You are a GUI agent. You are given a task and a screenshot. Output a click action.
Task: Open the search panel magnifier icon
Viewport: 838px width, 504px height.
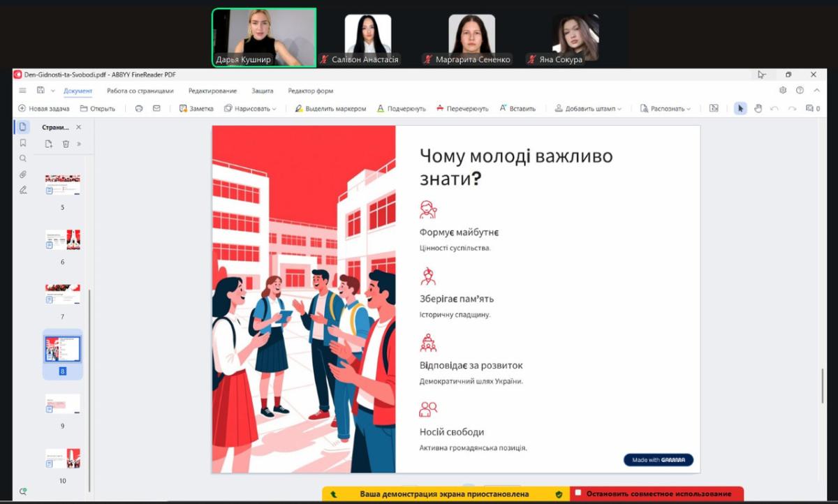pyautogui.click(x=23, y=158)
